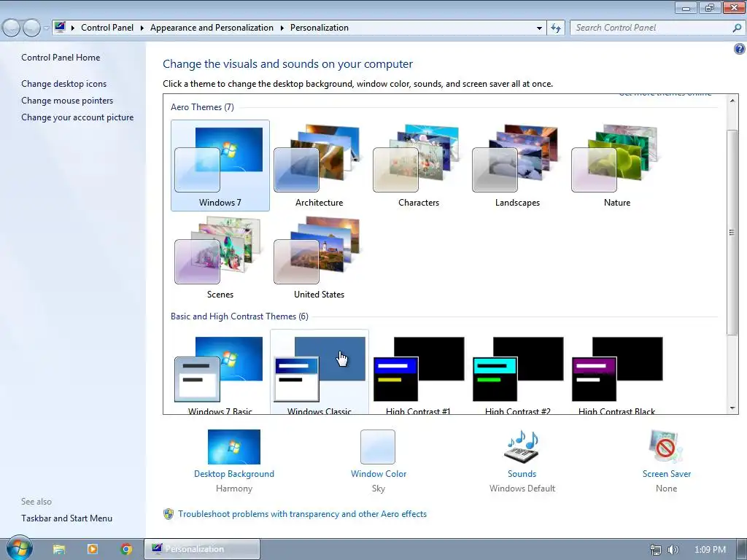Select the Nature theme
Viewport: 747px width, 560px height.
click(x=616, y=166)
